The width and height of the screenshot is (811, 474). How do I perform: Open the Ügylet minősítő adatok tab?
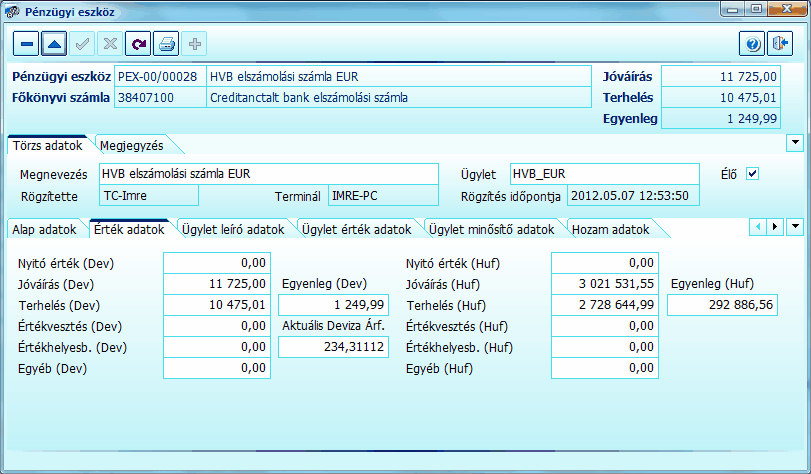point(491,229)
